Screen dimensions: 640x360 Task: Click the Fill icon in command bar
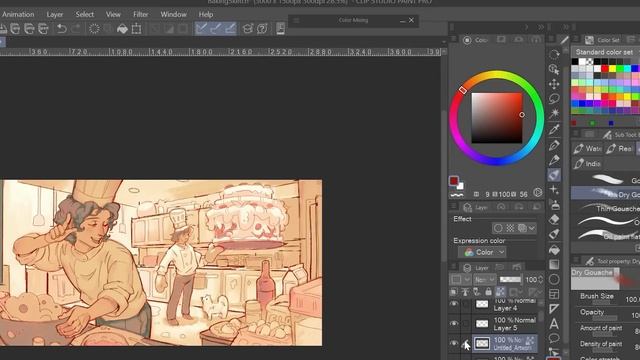pyautogui.click(x=122, y=29)
